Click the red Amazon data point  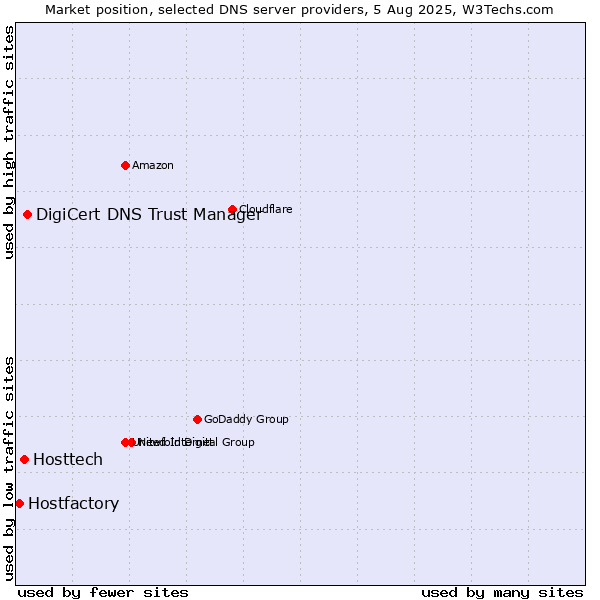tap(125, 165)
